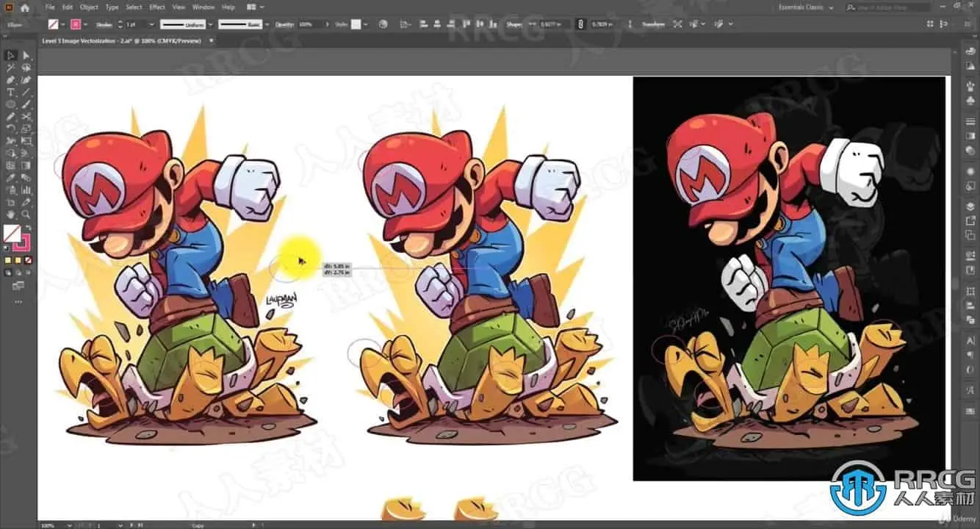Go to the Illustrator Home screen
Screen dimensions: 980x529
click(x=25, y=7)
